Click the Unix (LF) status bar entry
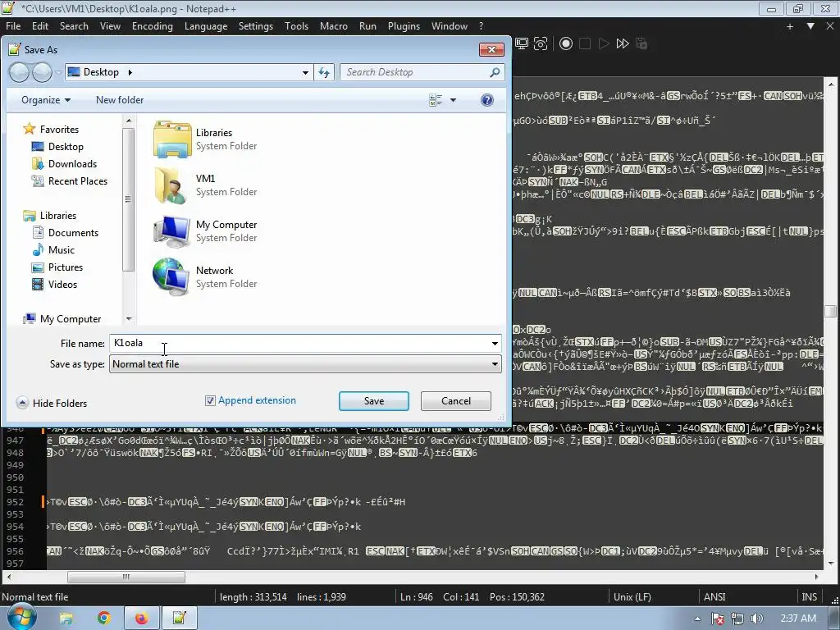Viewport: 840px width, 630px height. click(632, 597)
